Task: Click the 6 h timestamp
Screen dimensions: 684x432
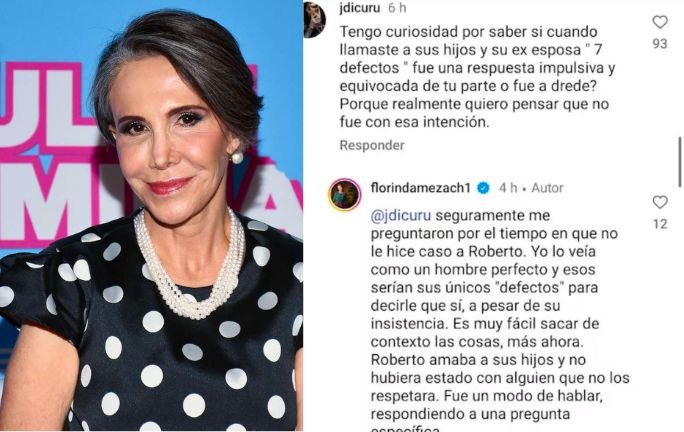Action: [397, 8]
